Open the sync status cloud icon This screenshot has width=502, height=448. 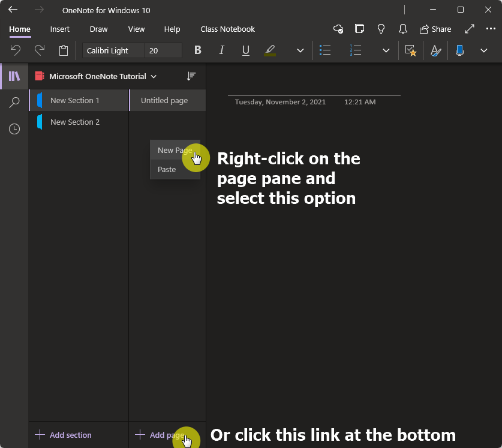[338, 29]
